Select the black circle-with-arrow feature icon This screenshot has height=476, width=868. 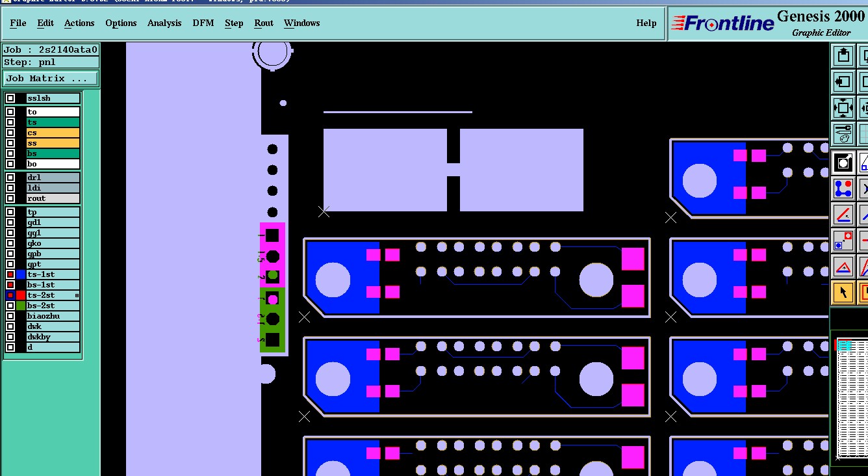(843, 162)
